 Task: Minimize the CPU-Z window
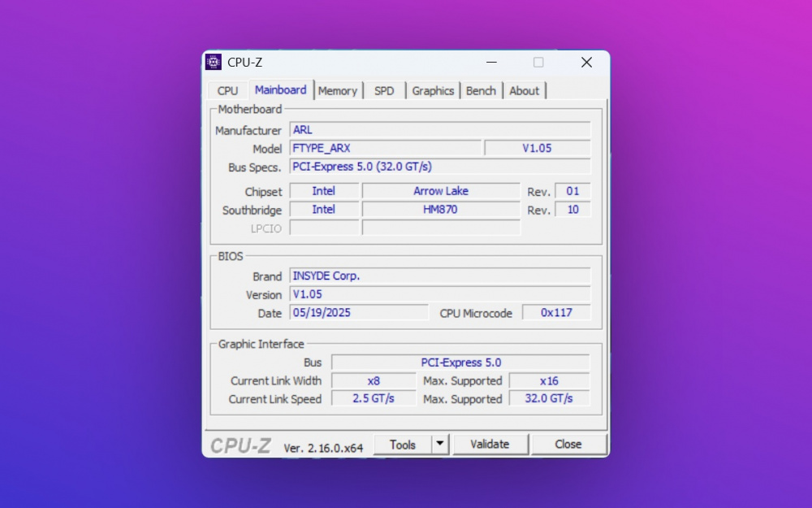(490, 63)
